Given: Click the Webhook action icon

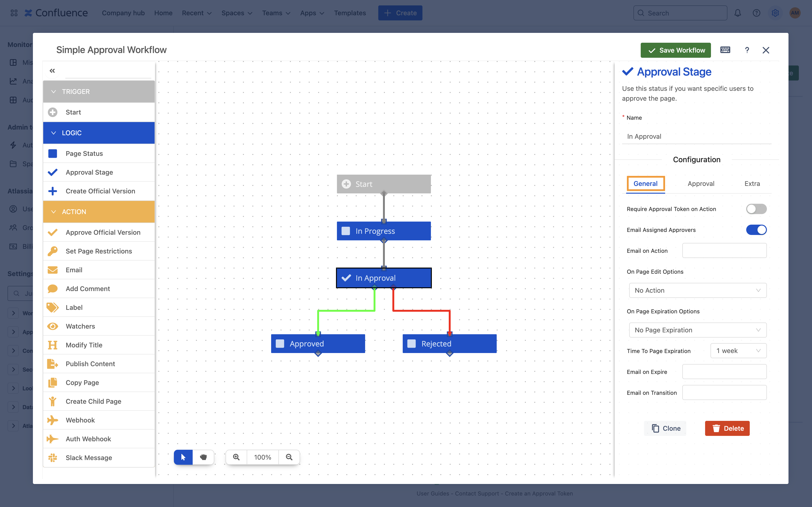Looking at the screenshot, I should pos(53,420).
